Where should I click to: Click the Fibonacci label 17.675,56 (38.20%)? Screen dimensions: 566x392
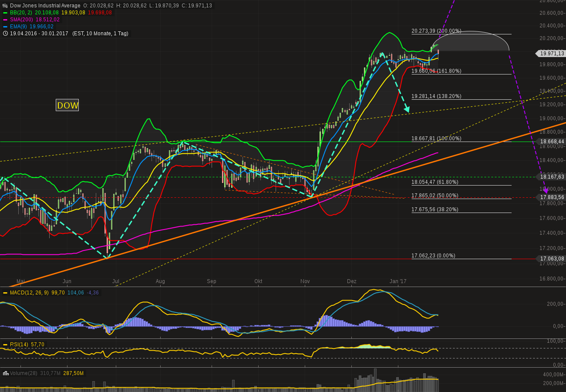coord(435,210)
